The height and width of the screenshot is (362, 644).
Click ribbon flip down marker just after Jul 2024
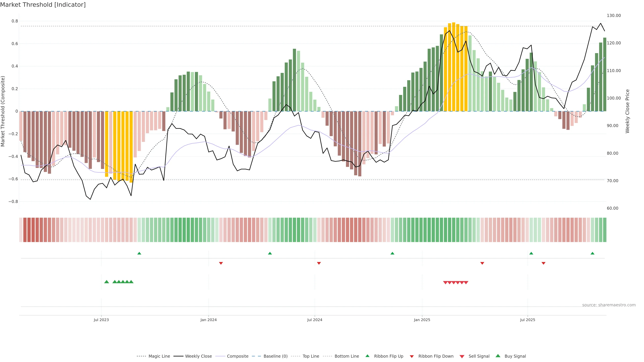[x=319, y=263]
